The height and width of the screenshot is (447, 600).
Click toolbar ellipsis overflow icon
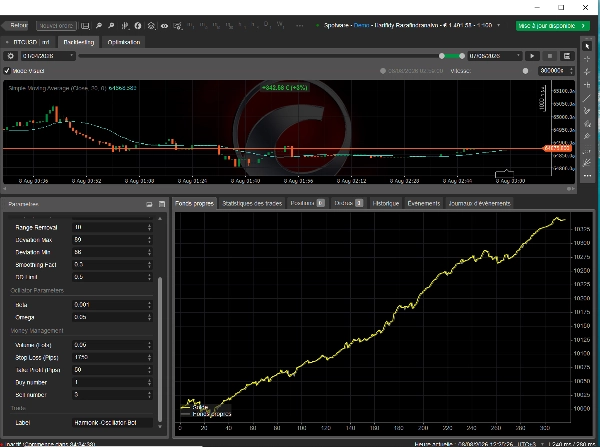pos(300,26)
